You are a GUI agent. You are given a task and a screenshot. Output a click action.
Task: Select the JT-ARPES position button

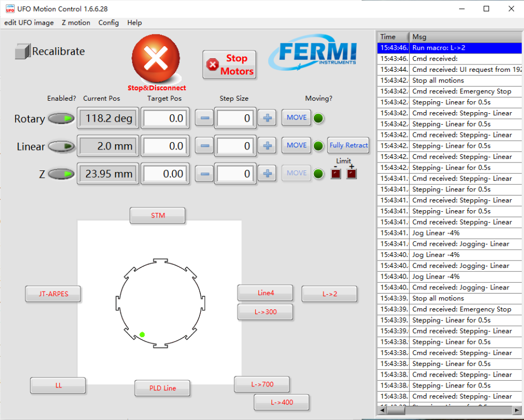point(54,294)
